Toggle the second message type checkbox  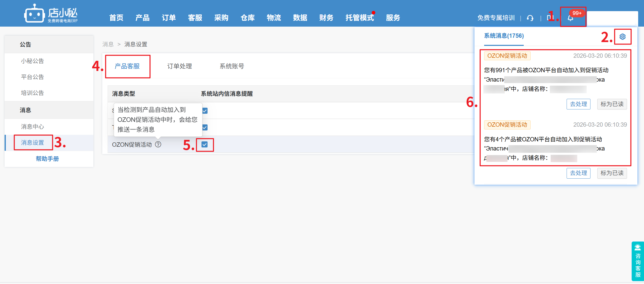[x=205, y=127]
